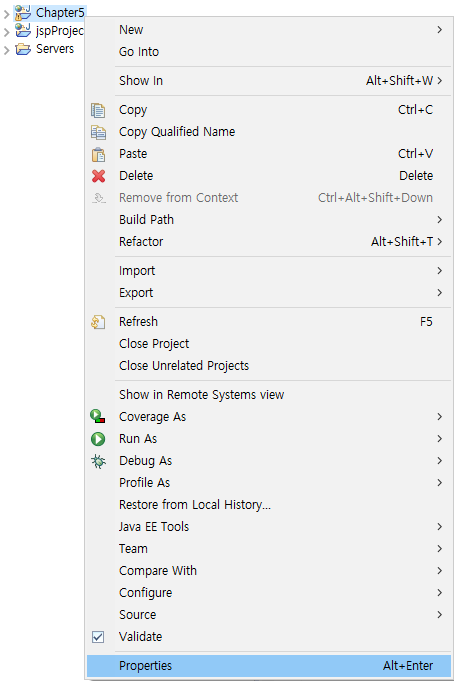Select Properties menu entry
Image resolution: width=457 pixels, height=685 pixels.
pos(269,666)
